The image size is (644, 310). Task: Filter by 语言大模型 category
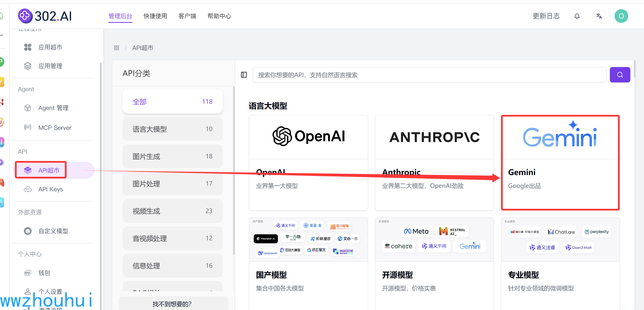172,129
